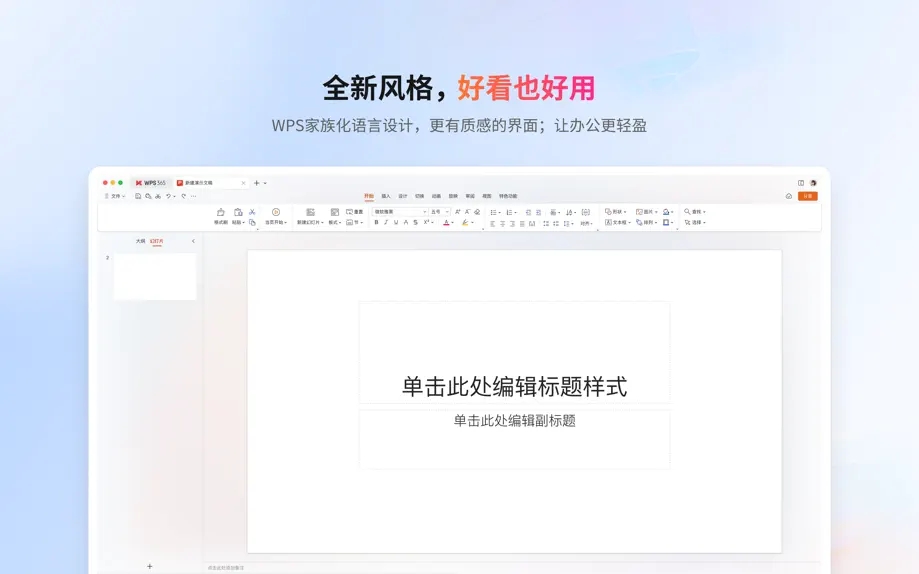The width and height of the screenshot is (919, 574).
Task: Toggle strikethrough formatting S
Action: click(x=416, y=222)
